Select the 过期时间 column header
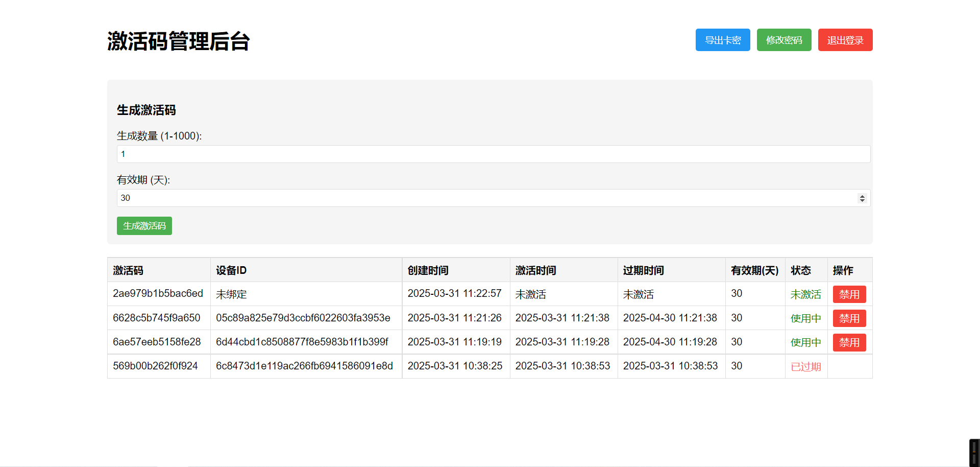 pos(643,270)
